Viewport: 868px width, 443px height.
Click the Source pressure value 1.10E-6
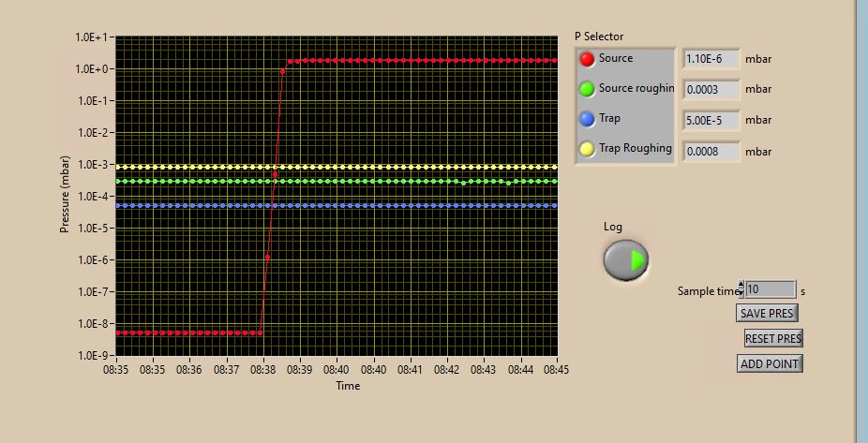click(x=711, y=59)
